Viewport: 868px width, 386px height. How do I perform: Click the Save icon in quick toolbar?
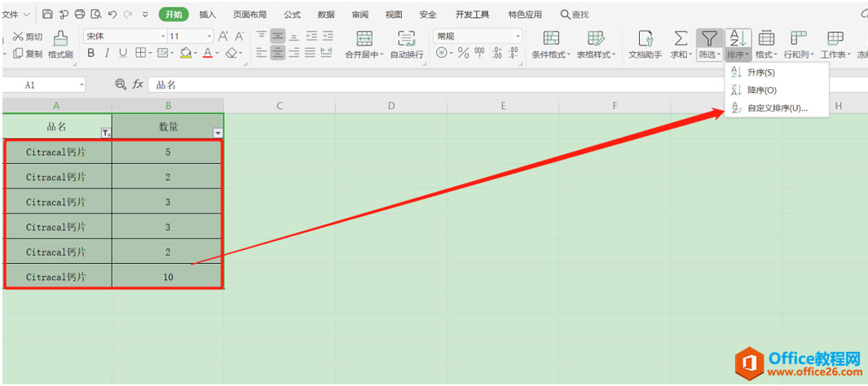[47, 15]
